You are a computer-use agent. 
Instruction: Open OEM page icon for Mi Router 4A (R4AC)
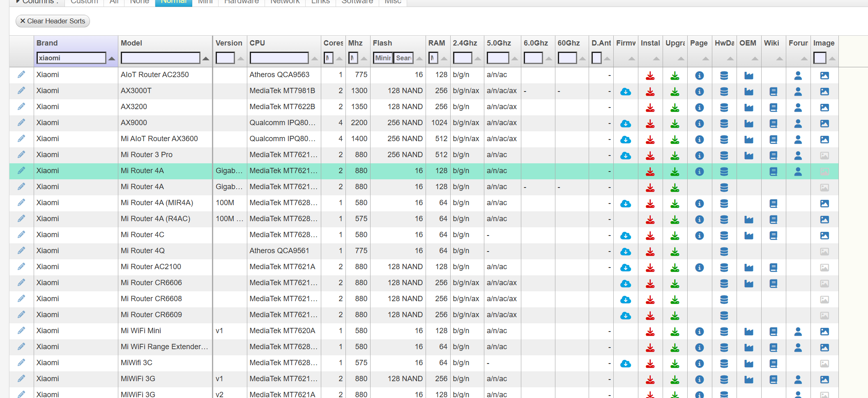[749, 220]
